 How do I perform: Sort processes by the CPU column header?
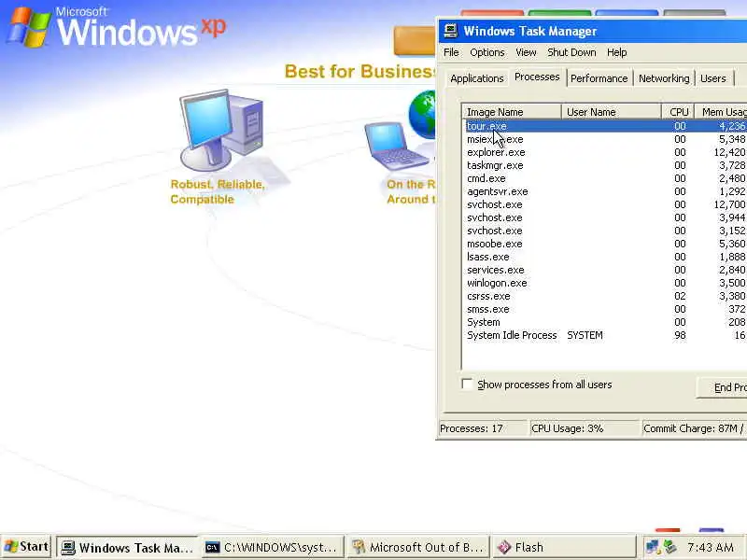click(x=678, y=112)
